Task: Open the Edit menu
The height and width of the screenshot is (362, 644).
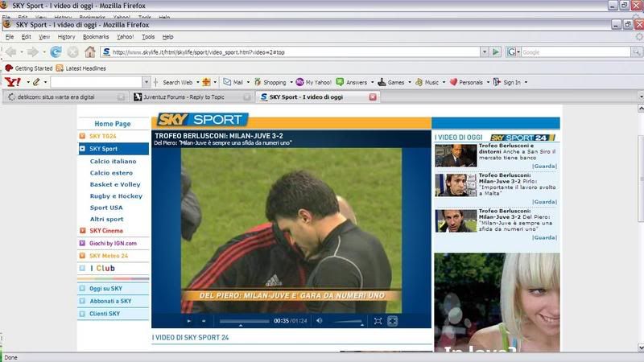Action: tap(27, 36)
